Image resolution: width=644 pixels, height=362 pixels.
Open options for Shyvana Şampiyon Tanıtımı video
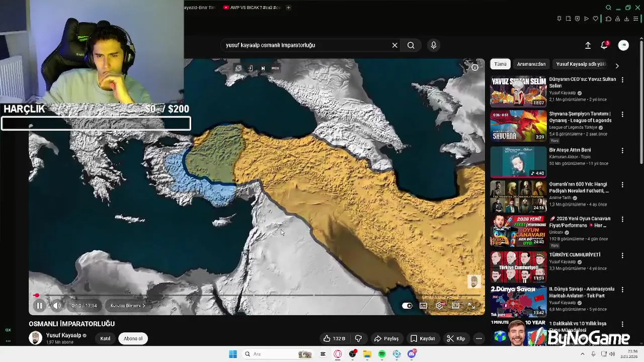pyautogui.click(x=622, y=115)
